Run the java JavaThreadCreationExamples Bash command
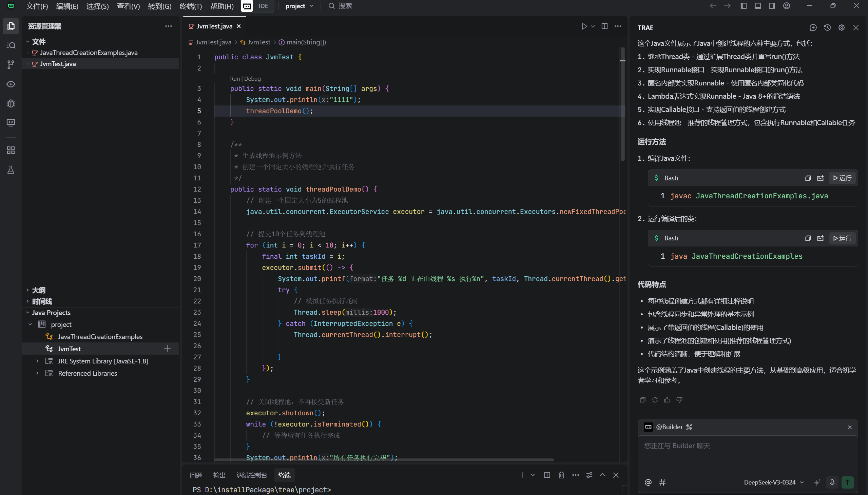 842,238
